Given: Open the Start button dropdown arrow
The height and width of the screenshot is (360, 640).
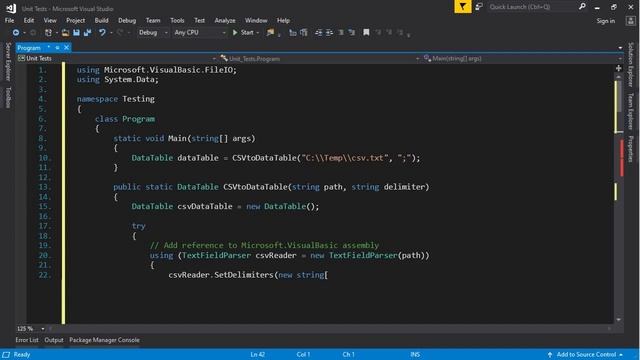Looking at the screenshot, I should tap(258, 33).
